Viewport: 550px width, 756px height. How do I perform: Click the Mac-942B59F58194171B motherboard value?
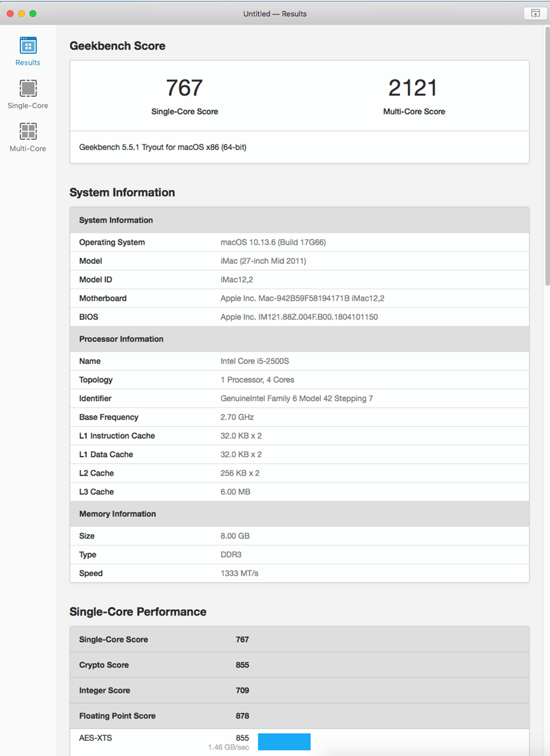pos(302,298)
